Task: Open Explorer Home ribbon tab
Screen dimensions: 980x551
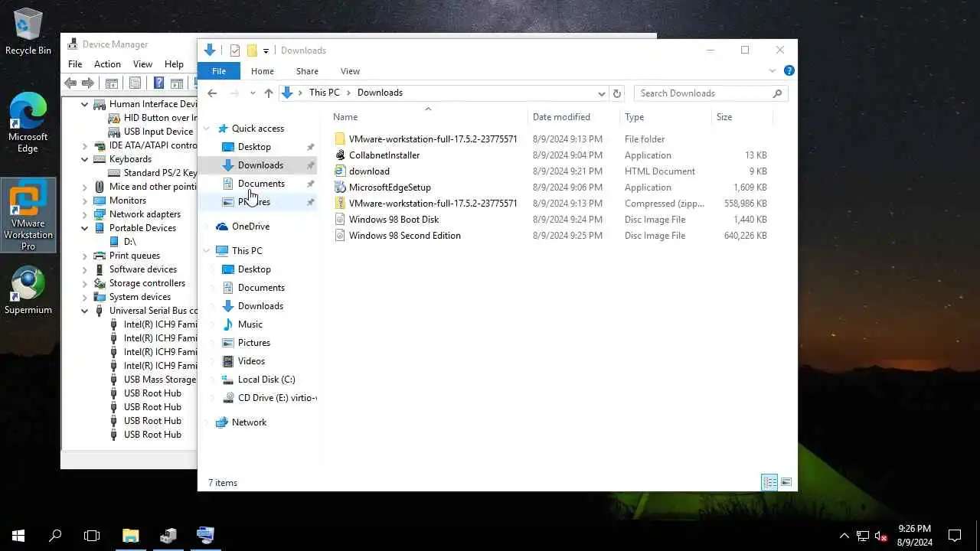Action: point(263,71)
